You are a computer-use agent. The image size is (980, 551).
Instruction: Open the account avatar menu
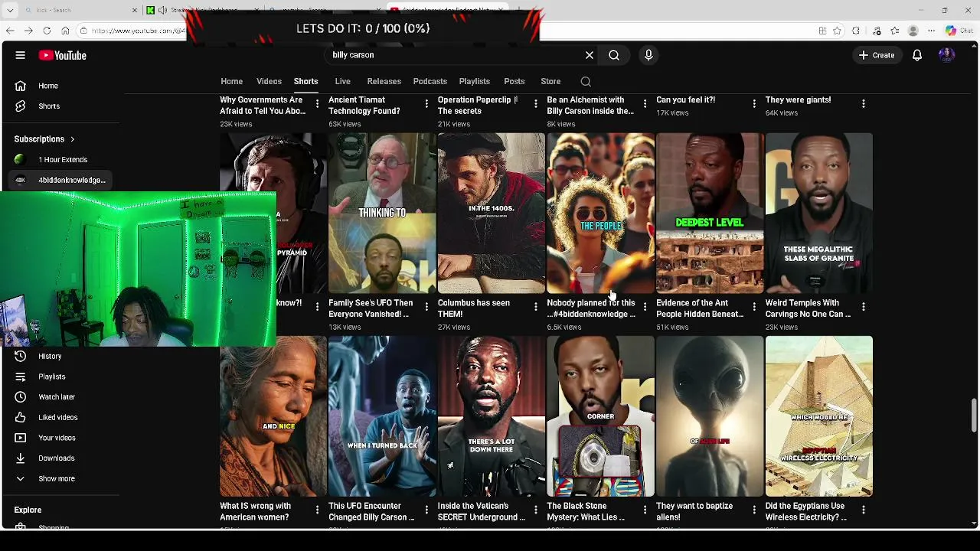tap(946, 55)
